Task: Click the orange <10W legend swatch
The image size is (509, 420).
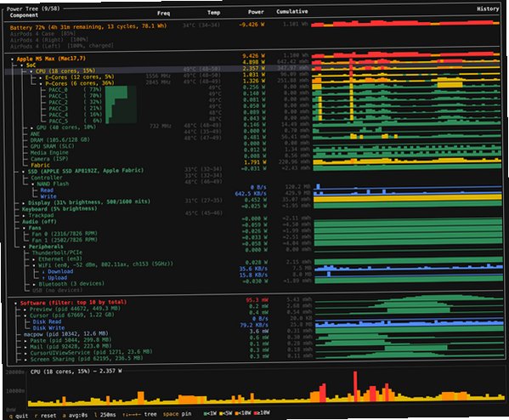Action: pos(236,413)
